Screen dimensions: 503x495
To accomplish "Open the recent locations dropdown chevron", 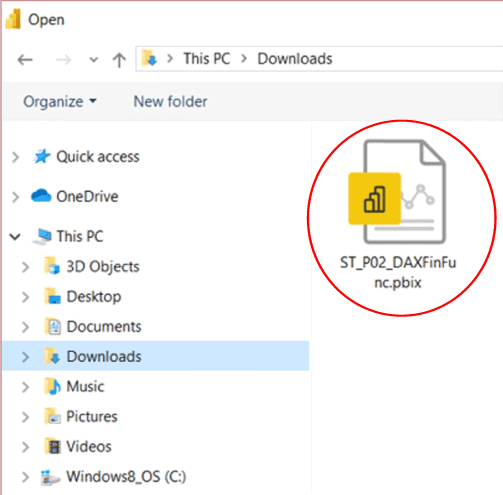I will (94, 60).
